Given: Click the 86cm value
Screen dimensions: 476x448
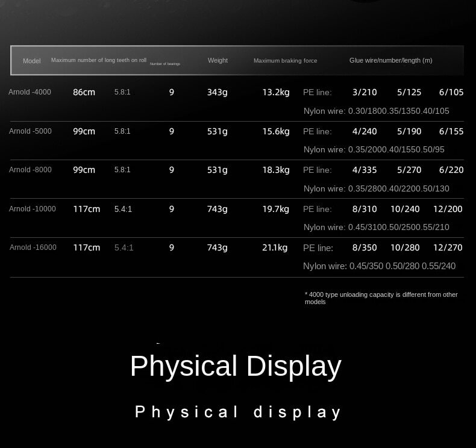Looking at the screenshot, I should (x=84, y=92).
